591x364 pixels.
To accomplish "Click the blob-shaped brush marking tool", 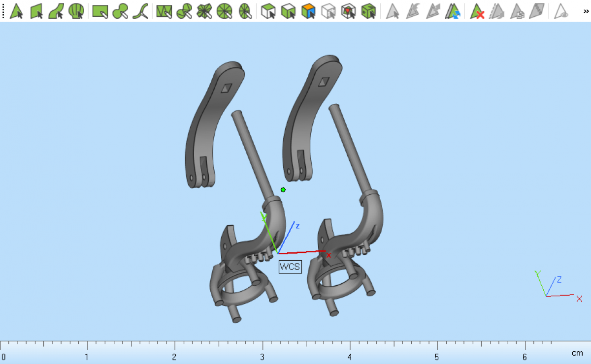I will coord(120,11).
